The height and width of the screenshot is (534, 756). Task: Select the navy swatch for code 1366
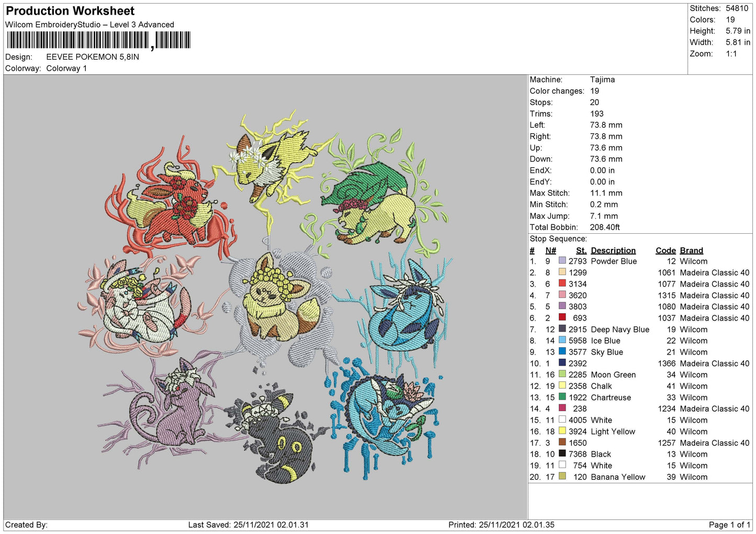(562, 363)
